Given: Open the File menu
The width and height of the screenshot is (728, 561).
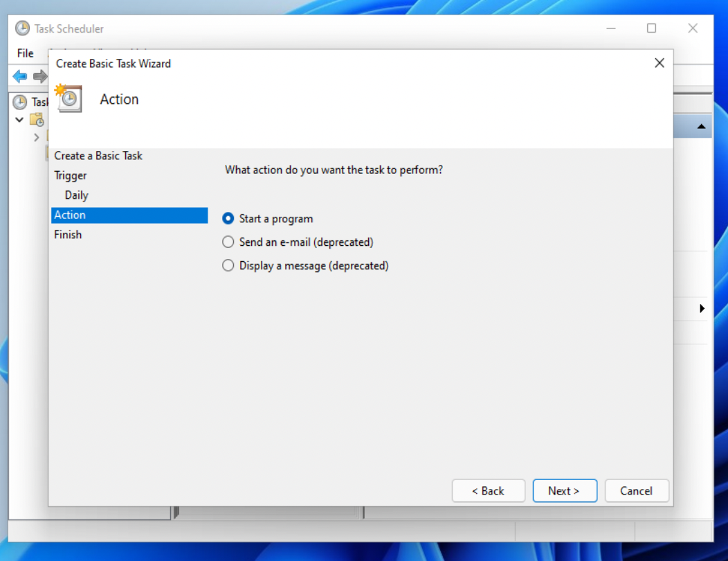Looking at the screenshot, I should 25,53.
